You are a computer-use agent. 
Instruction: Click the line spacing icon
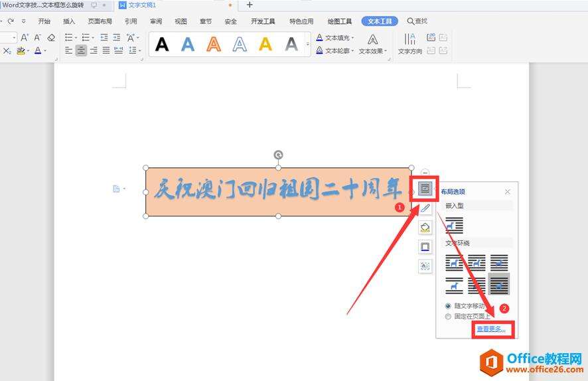(x=132, y=50)
